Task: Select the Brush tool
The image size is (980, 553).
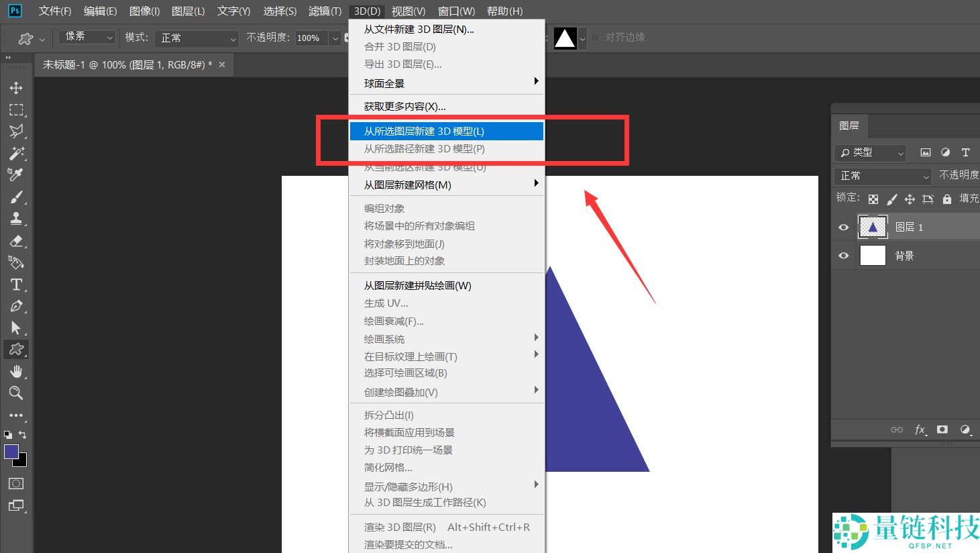Action: [16, 197]
